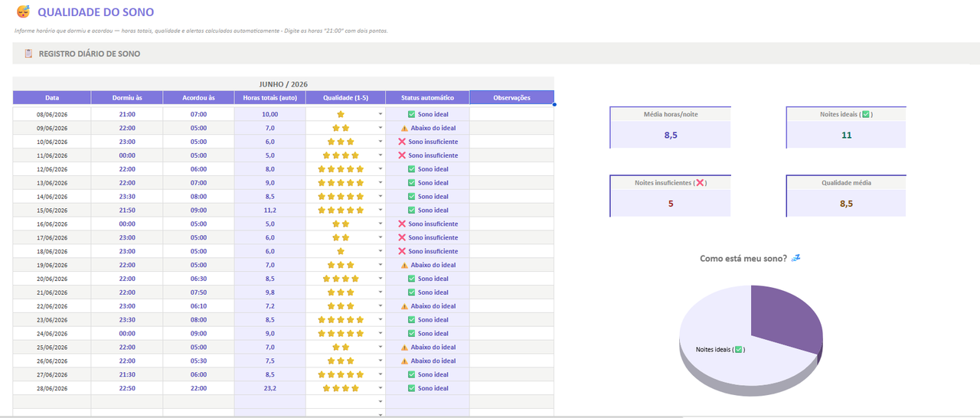This screenshot has height=418, width=980.
Task: Click warning Abaixo do ideal status for 09/06/2026
Action: tap(428, 128)
